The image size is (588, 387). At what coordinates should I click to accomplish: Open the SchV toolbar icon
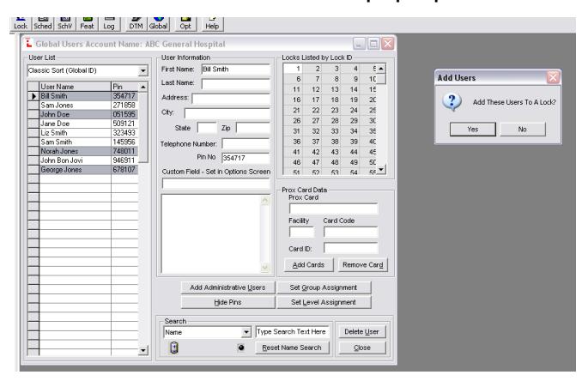[x=64, y=24]
